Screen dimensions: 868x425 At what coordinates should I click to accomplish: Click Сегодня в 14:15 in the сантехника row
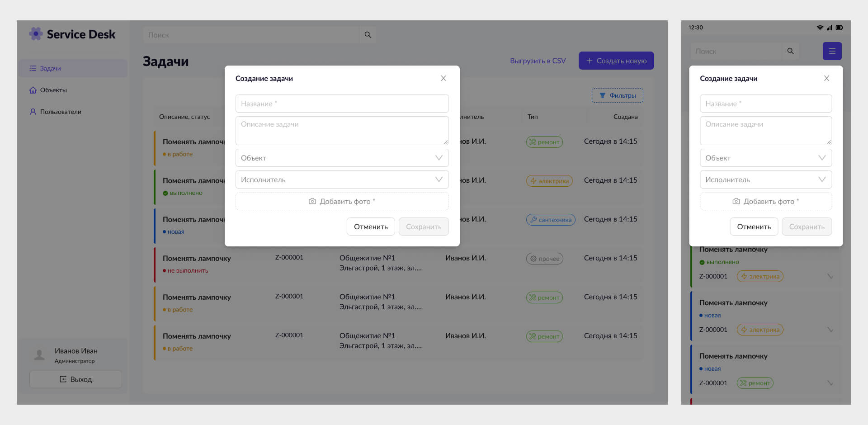(x=611, y=219)
